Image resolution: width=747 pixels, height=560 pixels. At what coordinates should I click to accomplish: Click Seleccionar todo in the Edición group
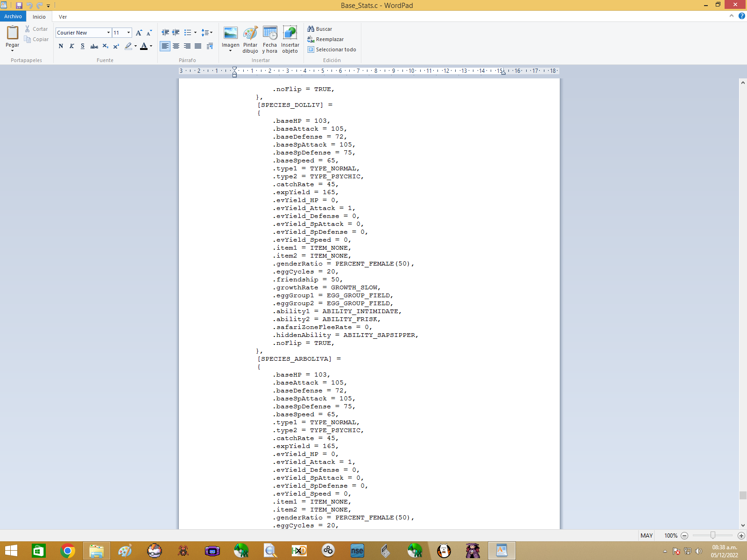[332, 49]
